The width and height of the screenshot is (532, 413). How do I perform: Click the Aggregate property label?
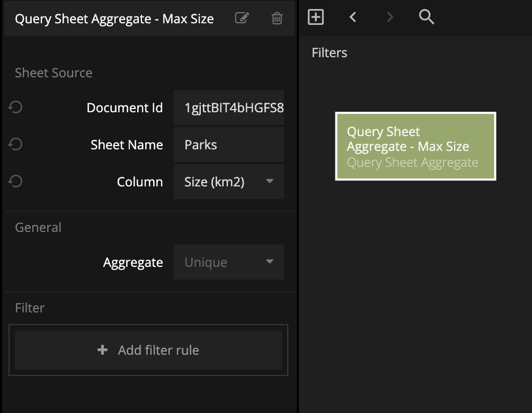tap(133, 263)
